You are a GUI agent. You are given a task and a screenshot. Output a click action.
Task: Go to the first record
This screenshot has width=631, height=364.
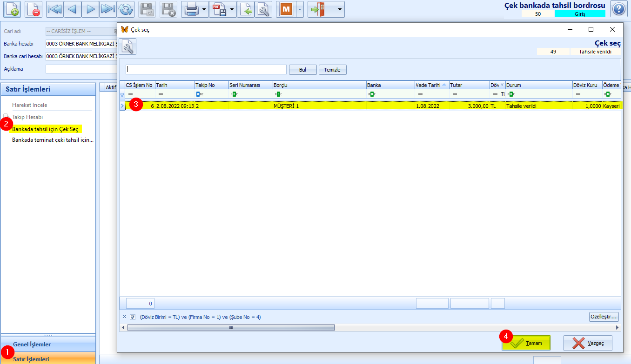pyautogui.click(x=54, y=9)
